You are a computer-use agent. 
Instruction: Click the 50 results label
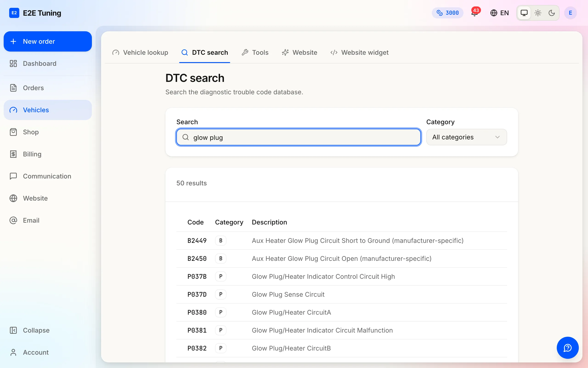192,183
